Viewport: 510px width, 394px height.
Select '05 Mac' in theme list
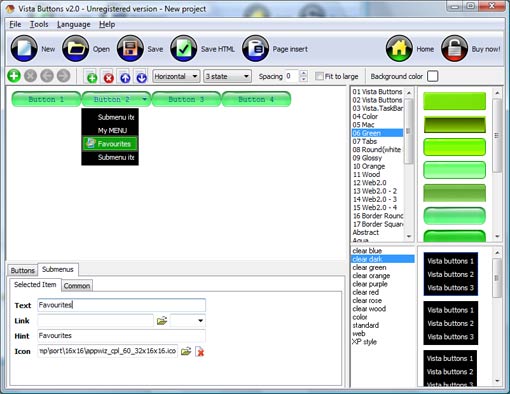click(377, 125)
